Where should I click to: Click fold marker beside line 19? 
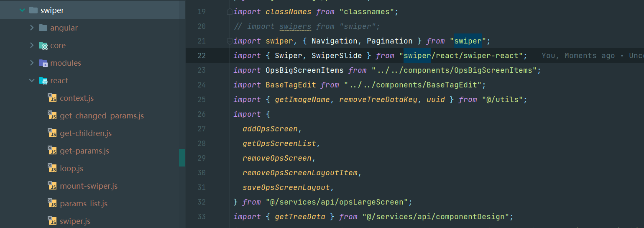229,12
